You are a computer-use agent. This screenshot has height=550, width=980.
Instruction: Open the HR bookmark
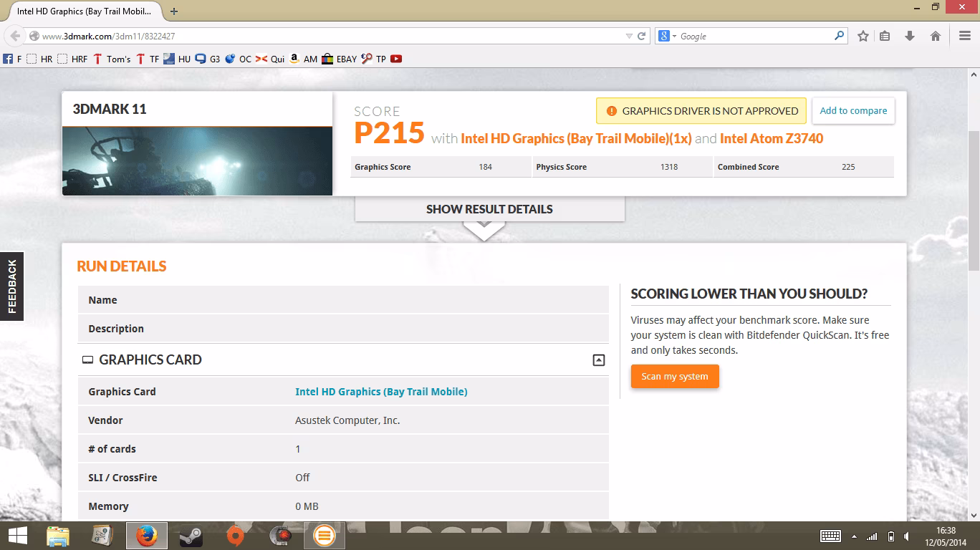point(39,59)
